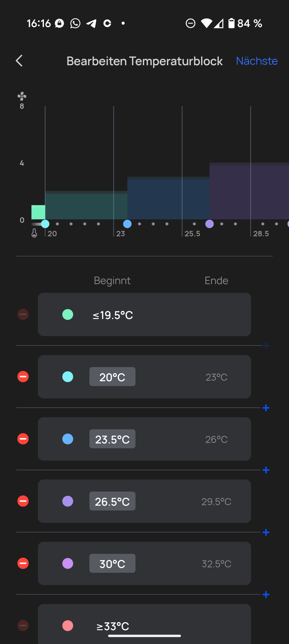Remove the 23.5°C temperature block

coord(23,439)
